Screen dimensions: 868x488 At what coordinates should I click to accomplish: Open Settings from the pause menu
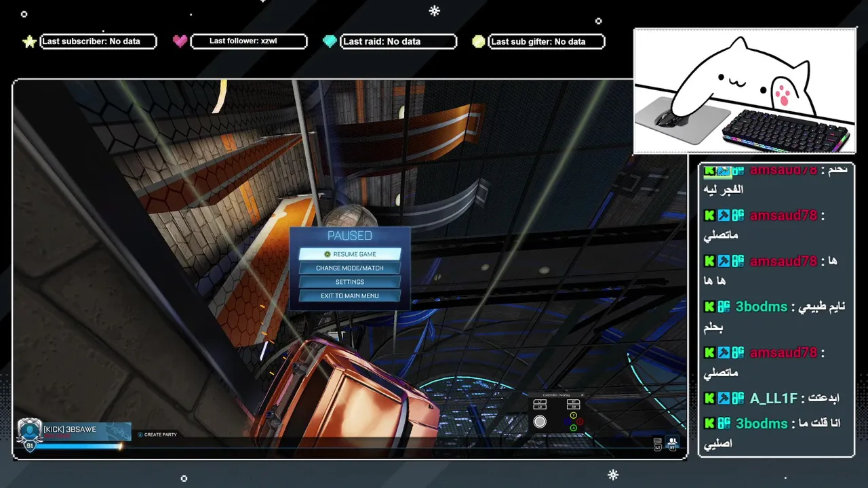click(350, 282)
